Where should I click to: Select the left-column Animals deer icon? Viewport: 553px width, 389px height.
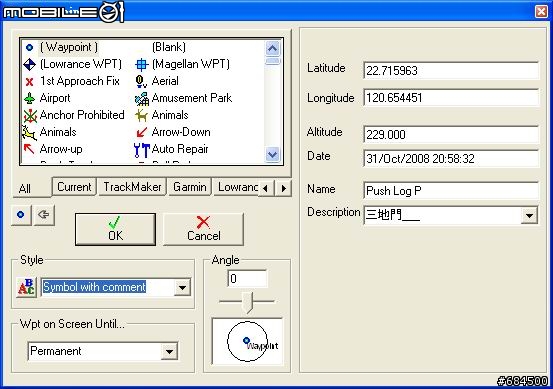29,133
